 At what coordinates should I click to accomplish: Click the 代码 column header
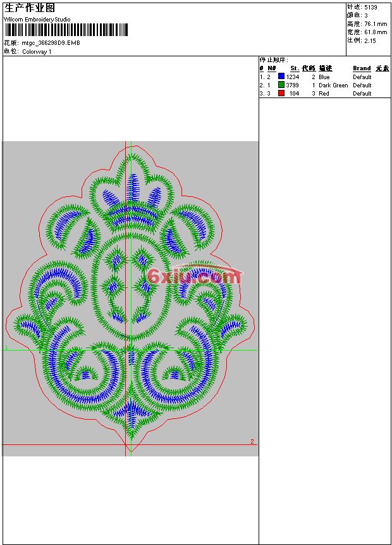[309, 68]
